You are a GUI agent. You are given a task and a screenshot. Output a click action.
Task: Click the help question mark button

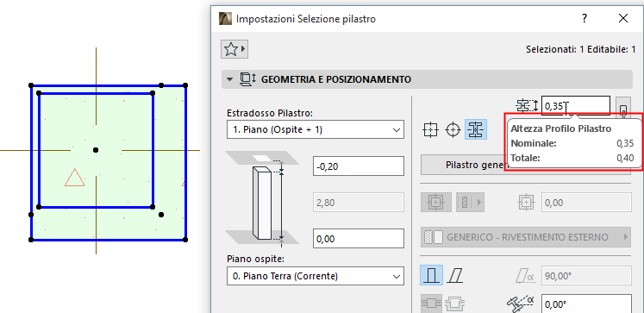click(584, 18)
